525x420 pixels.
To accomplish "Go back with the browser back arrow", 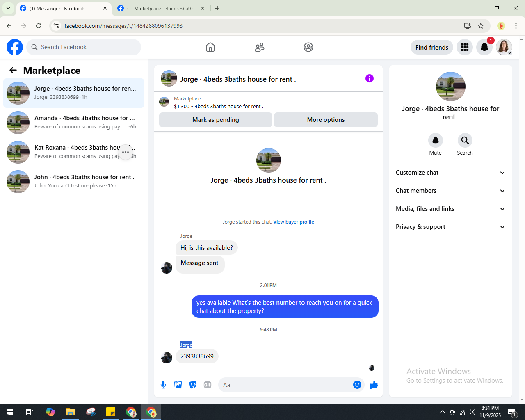I will pos(9,26).
